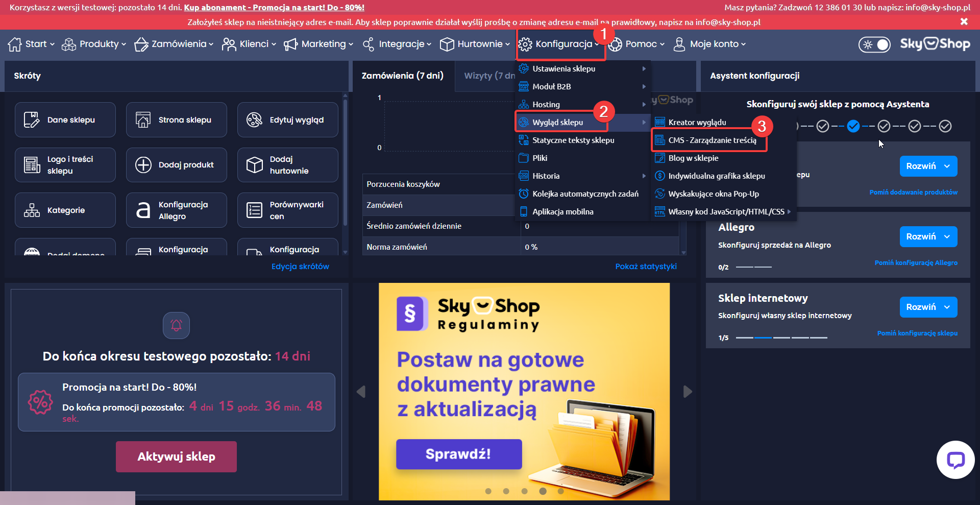This screenshot has height=505, width=980.
Task: Open Historia submenu entry
Action: click(x=582, y=176)
